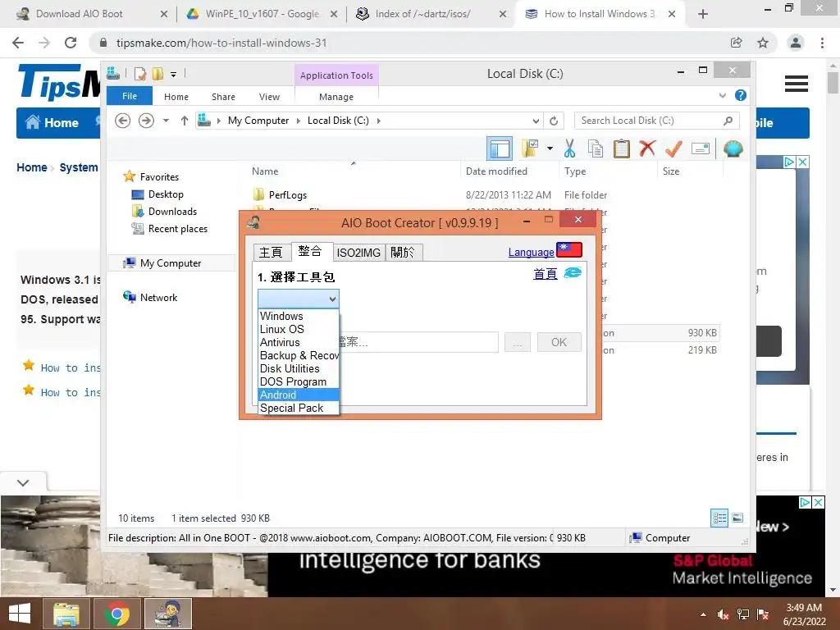Choose Windows from the package list
The image size is (840, 630).
[x=299, y=316]
